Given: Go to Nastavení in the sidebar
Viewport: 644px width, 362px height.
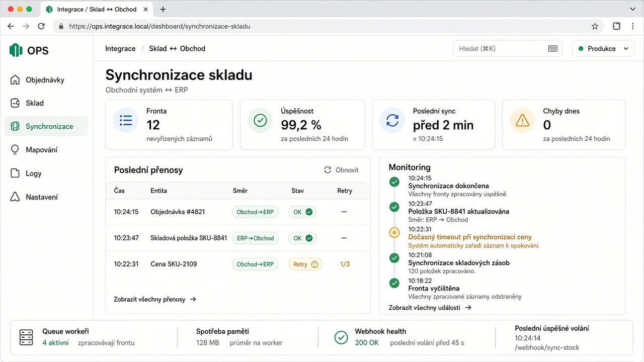Looking at the screenshot, I should click(x=46, y=197).
